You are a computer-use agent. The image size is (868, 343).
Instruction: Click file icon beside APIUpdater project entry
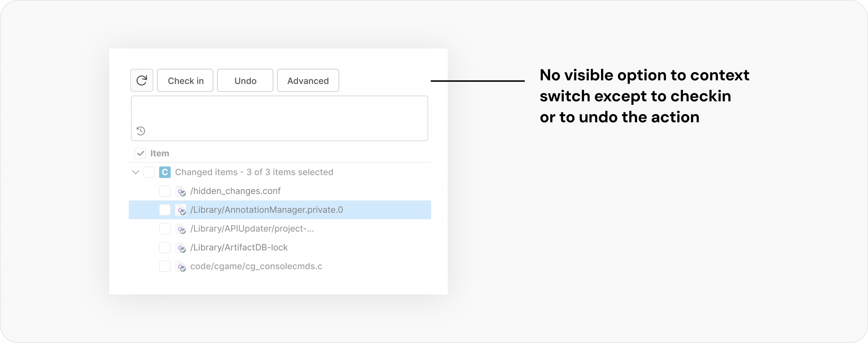(181, 229)
